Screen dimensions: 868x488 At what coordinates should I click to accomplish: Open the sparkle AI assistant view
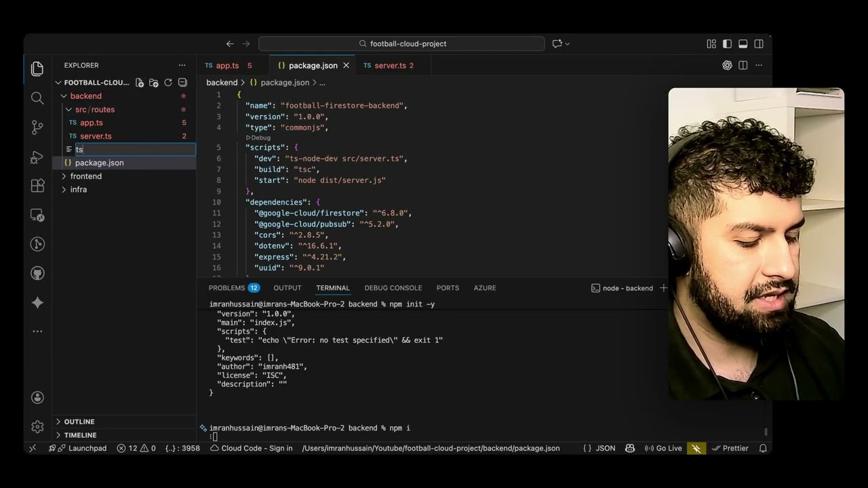[37, 303]
